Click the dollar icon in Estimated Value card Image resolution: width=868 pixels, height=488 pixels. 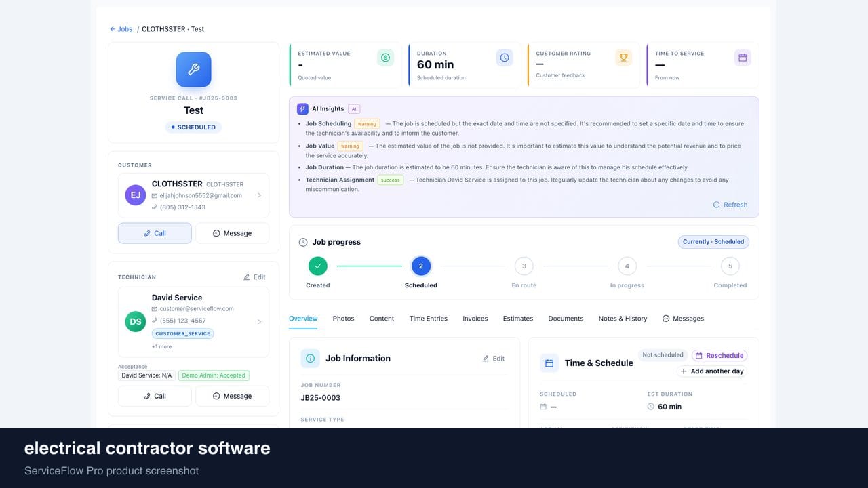(385, 58)
